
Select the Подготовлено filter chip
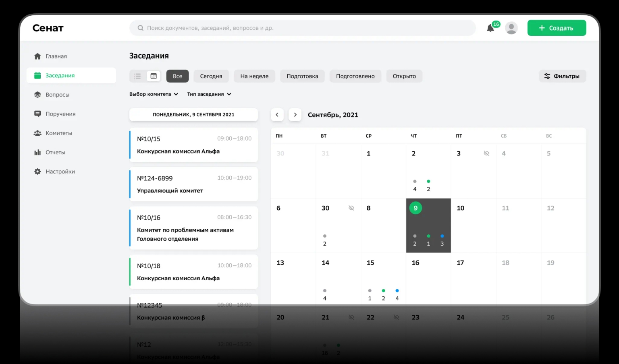pyautogui.click(x=355, y=76)
